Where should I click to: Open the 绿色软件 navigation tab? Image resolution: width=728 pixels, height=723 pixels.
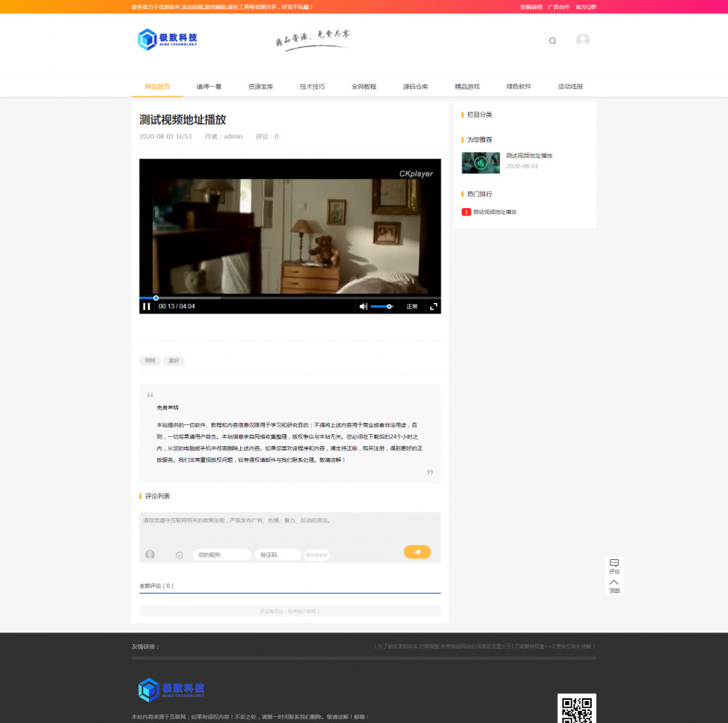point(519,87)
